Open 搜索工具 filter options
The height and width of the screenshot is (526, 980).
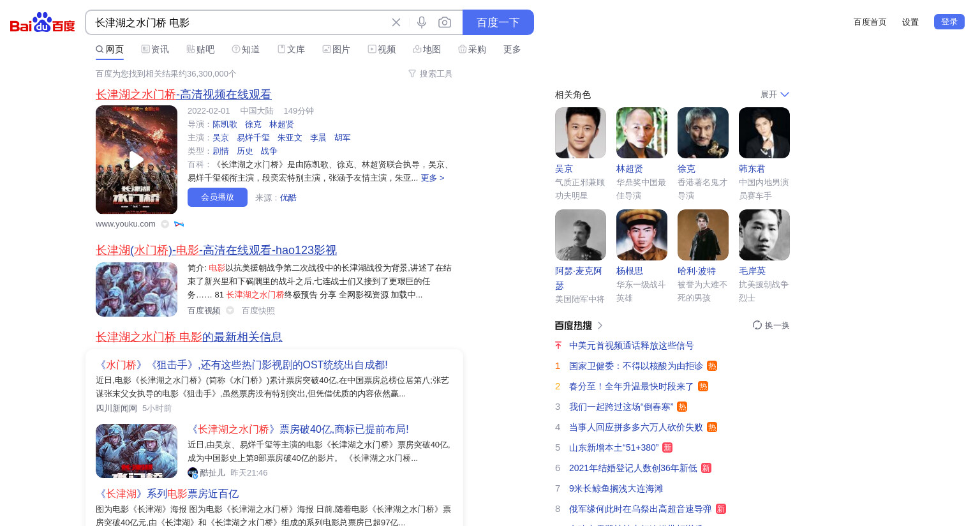pos(431,73)
